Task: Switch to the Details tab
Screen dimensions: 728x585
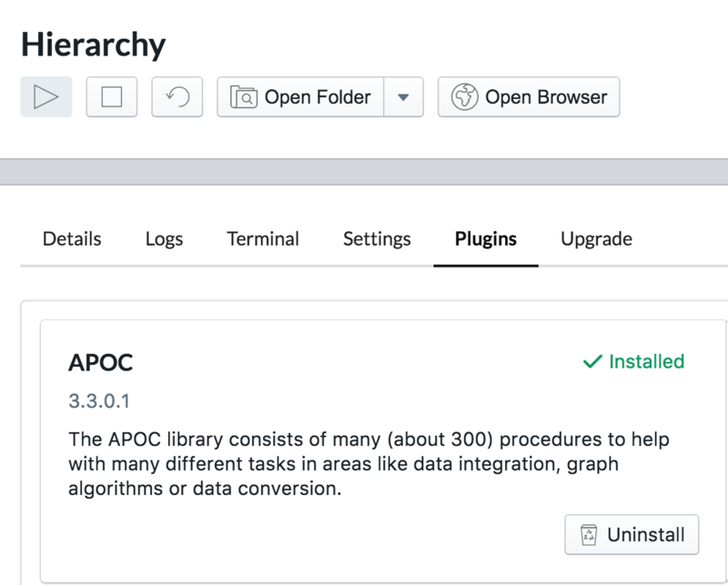Action: (72, 239)
